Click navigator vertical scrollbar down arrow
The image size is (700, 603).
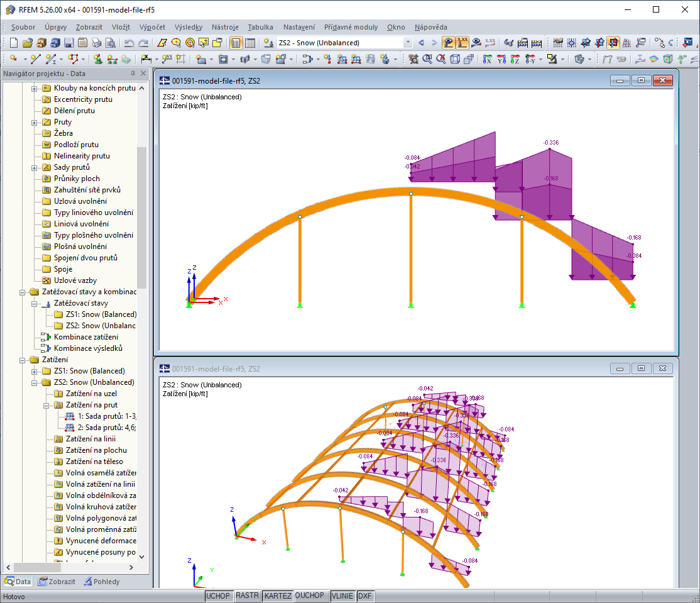click(x=142, y=556)
